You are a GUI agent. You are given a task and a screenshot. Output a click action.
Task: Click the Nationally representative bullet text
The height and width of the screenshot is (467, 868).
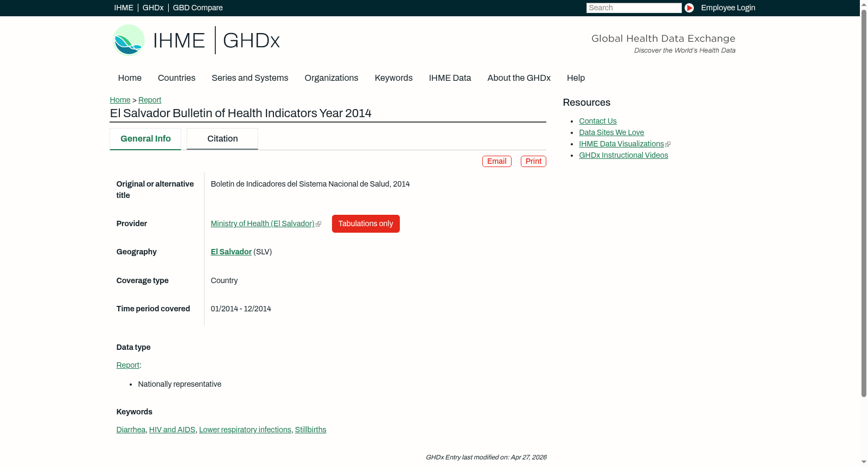coord(180,384)
